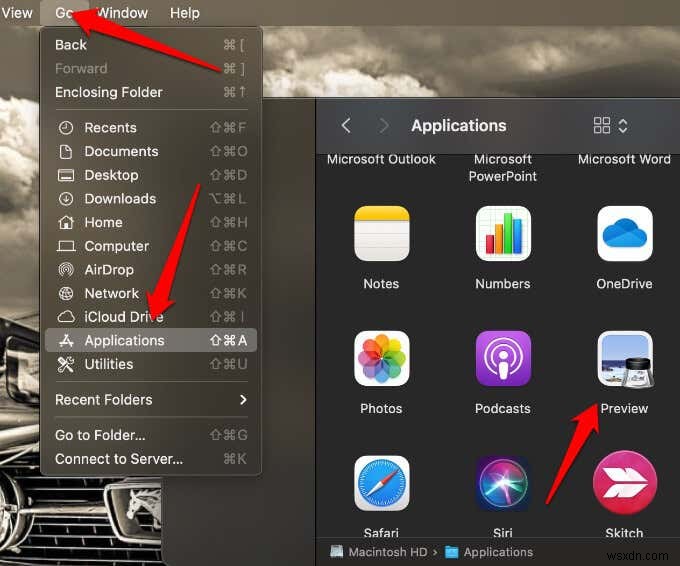This screenshot has height=566, width=680.
Task: Click the Computer laptop icon
Action: (x=66, y=246)
